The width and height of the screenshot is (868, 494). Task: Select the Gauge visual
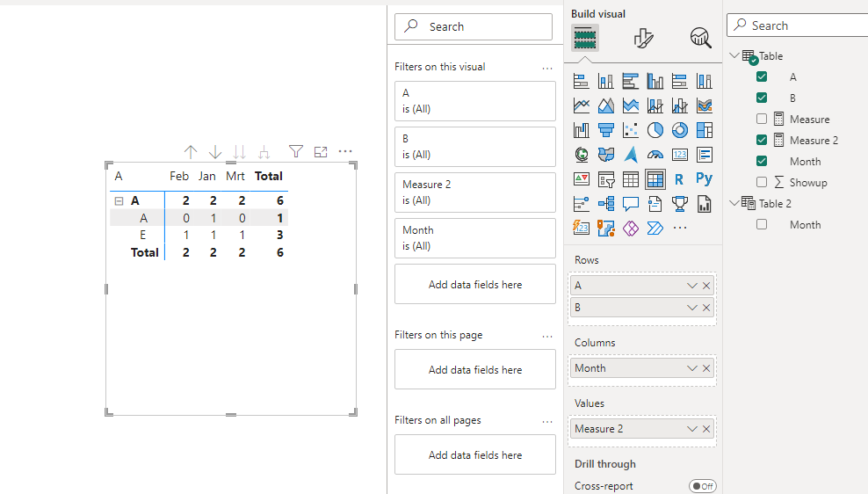point(655,155)
